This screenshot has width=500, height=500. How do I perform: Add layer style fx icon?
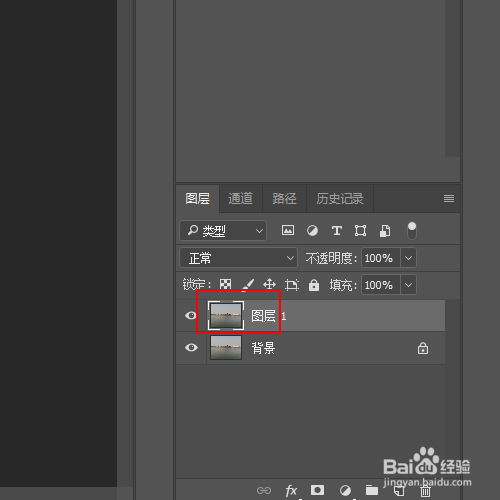tap(291, 490)
